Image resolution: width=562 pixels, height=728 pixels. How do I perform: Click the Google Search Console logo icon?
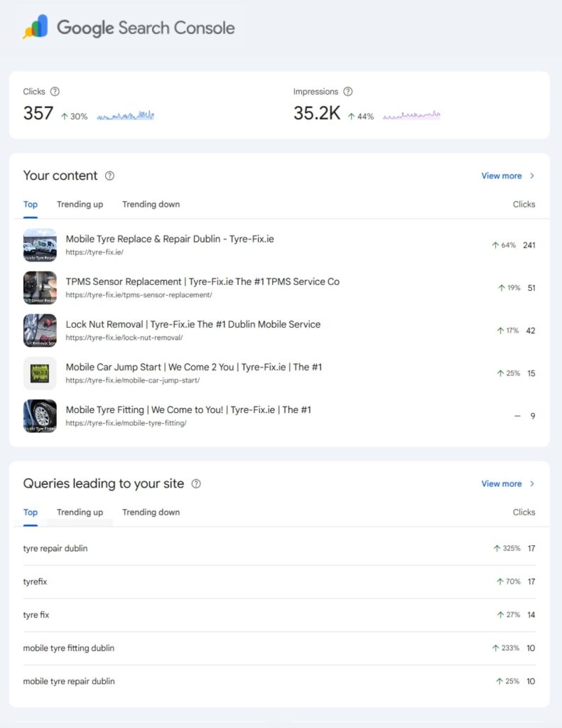36,28
